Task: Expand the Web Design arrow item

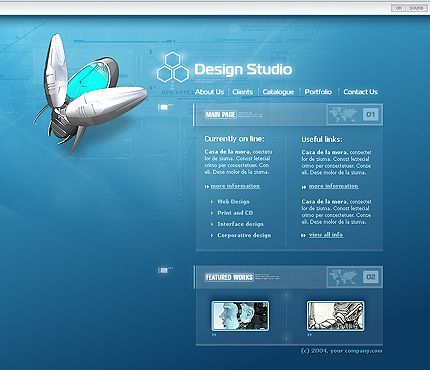Action: point(230,202)
